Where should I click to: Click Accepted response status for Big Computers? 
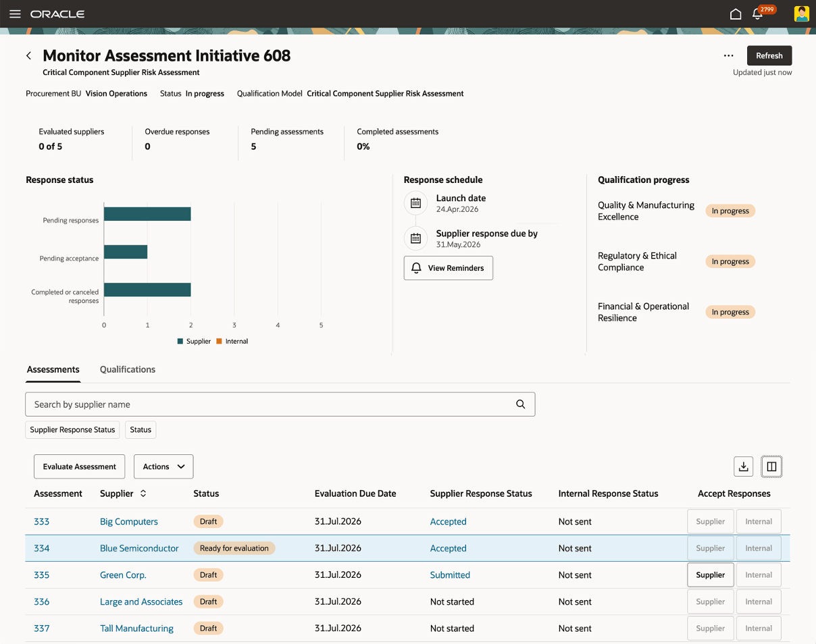449,522
